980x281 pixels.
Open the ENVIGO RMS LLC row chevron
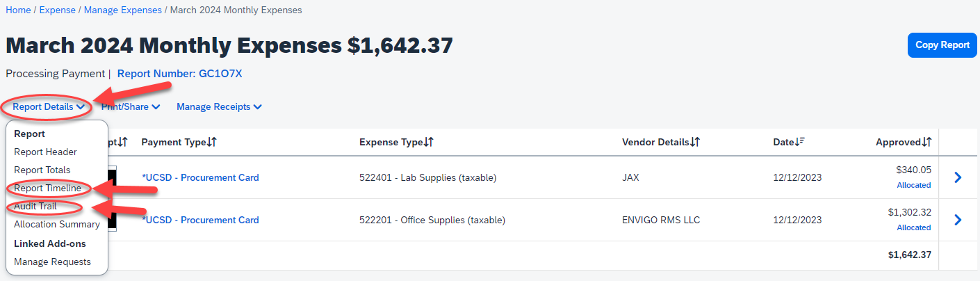point(958,220)
